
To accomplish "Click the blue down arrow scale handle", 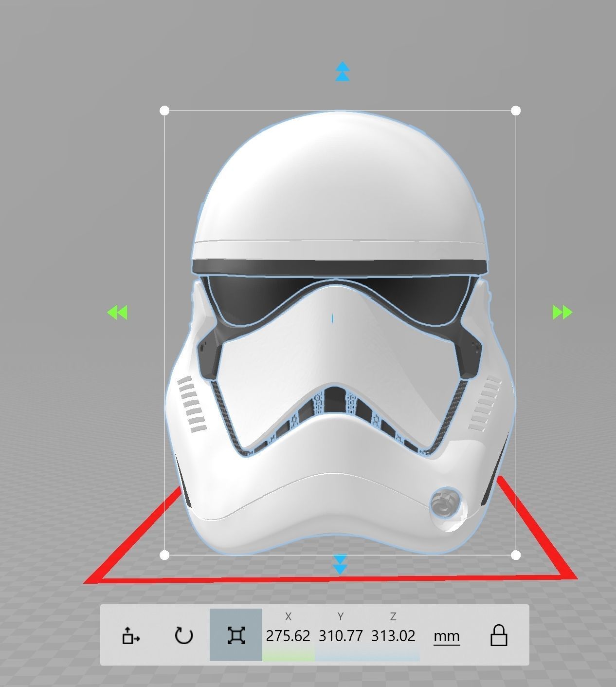I will pos(340,564).
